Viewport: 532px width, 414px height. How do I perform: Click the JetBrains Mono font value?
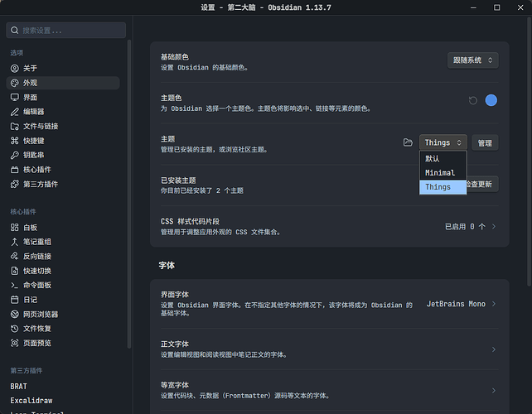pos(456,304)
